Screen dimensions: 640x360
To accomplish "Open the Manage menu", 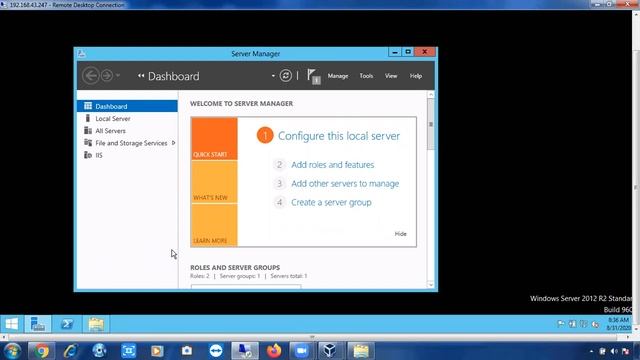I will (x=338, y=76).
